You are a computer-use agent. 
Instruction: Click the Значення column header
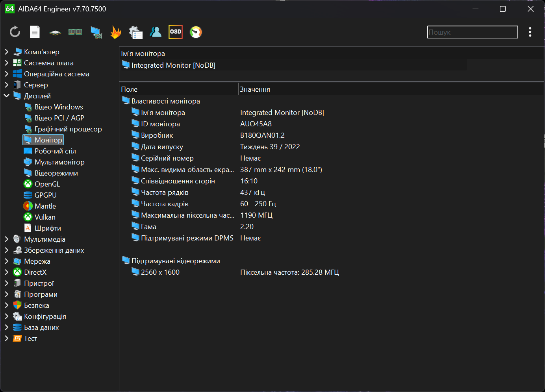(255, 89)
